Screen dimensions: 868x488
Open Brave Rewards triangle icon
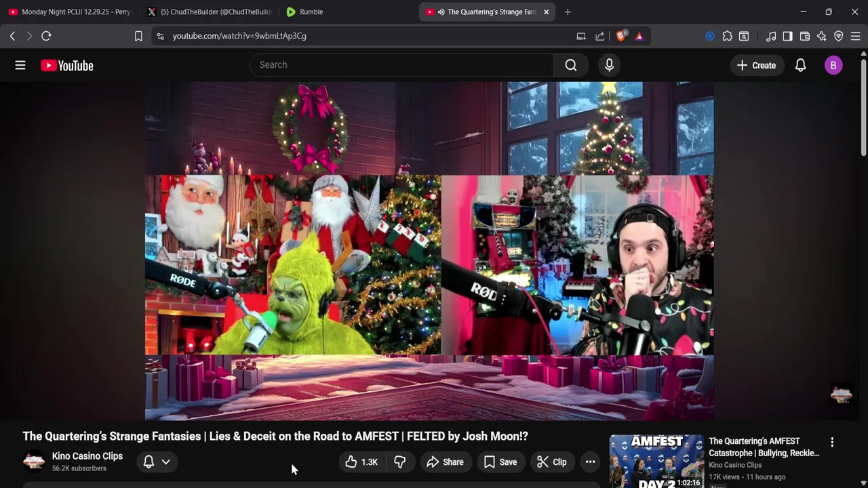click(639, 36)
